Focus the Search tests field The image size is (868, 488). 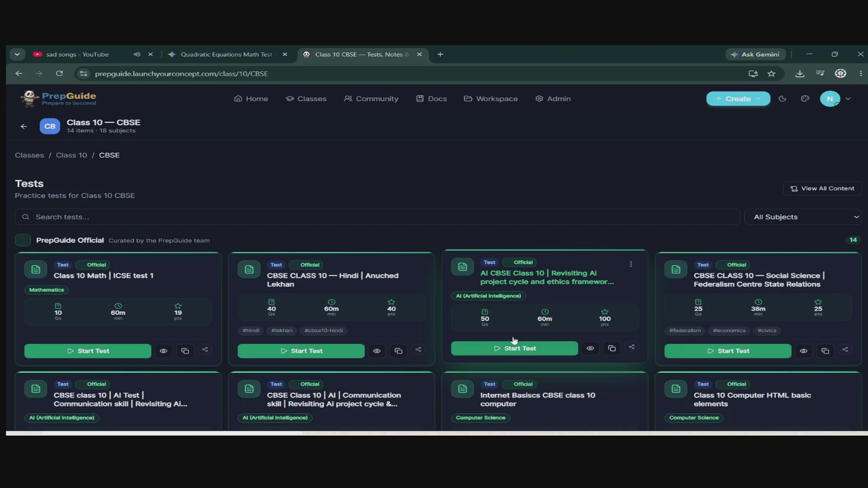tap(377, 217)
